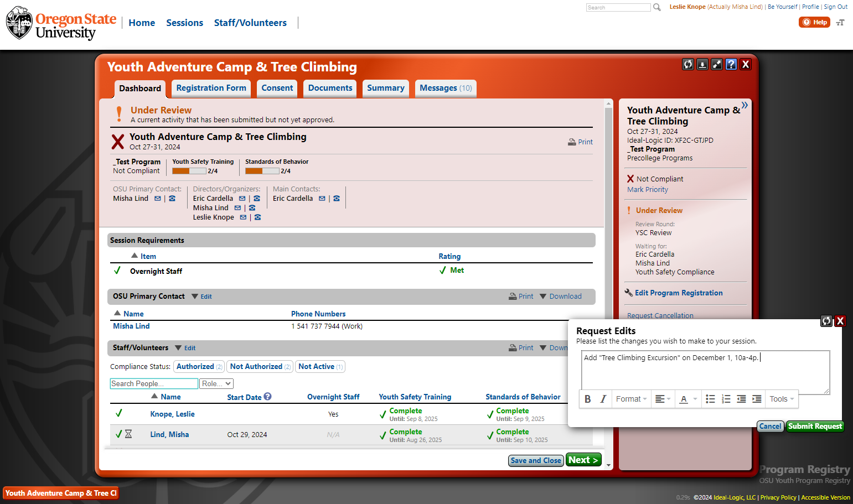Open the Messages tab
This screenshot has width=853, height=504.
pyautogui.click(x=446, y=88)
